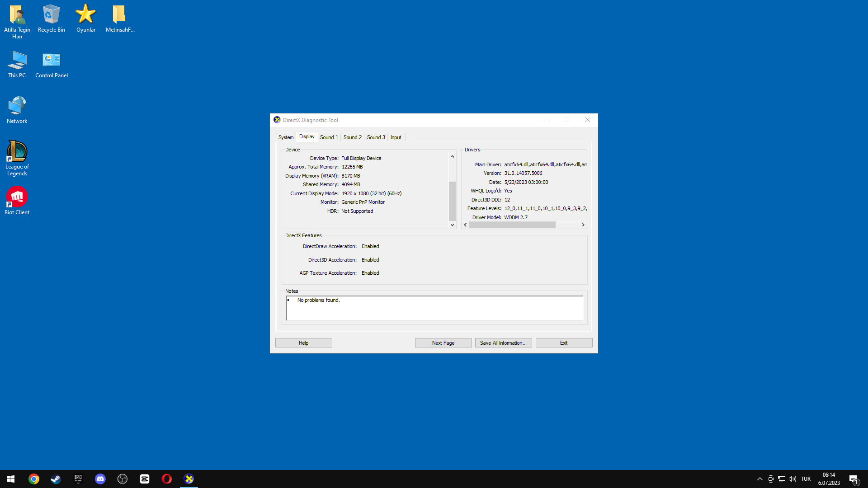The width and height of the screenshot is (868, 488).
Task: Open Opera browser from the taskbar
Action: coord(167,479)
